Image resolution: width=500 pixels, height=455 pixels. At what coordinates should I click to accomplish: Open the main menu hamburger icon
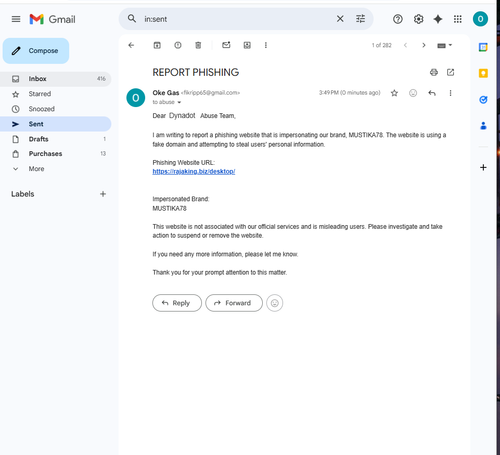16,19
